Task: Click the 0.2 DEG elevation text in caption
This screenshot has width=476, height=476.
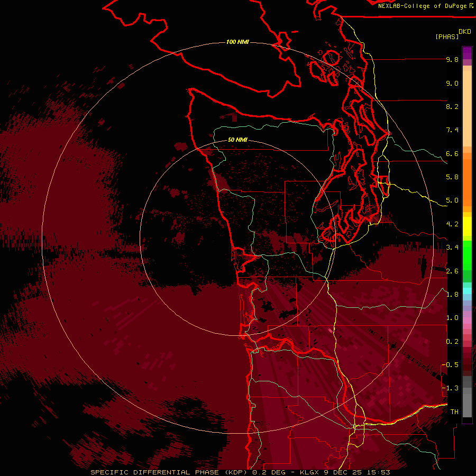Action: 269,472
